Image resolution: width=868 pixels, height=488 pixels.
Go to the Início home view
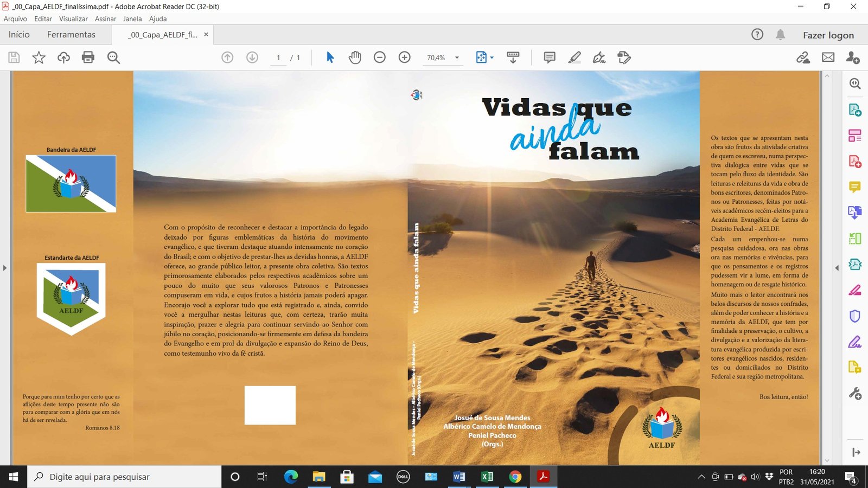coord(19,35)
